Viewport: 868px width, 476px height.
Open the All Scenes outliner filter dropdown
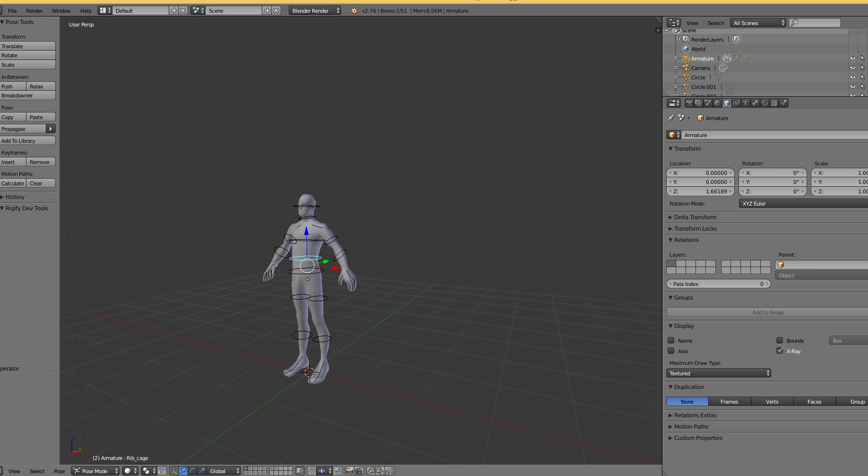pos(758,23)
